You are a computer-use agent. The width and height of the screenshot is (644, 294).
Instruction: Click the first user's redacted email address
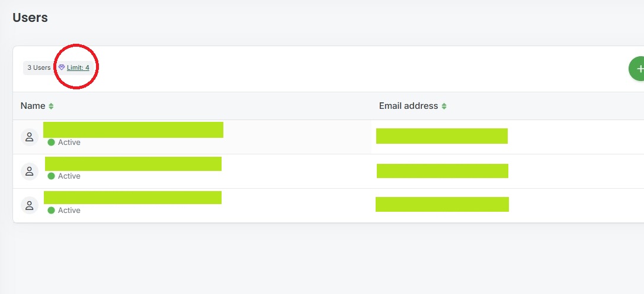[x=442, y=136]
